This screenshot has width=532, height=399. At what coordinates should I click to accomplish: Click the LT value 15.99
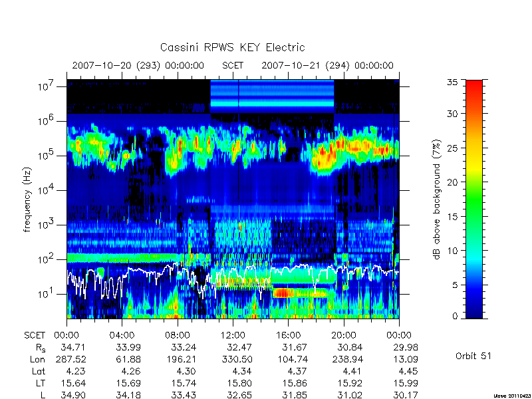pos(406,383)
